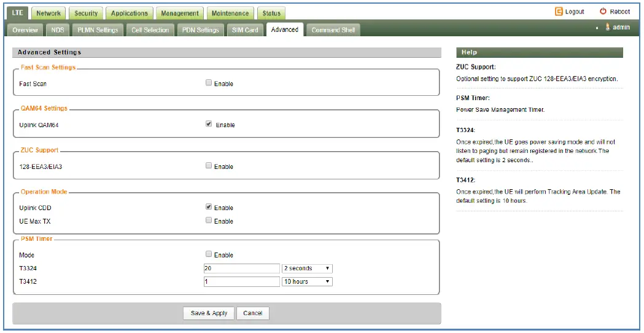The height and width of the screenshot is (333, 644).
Task: Click the Reboot power icon
Action: (603, 12)
